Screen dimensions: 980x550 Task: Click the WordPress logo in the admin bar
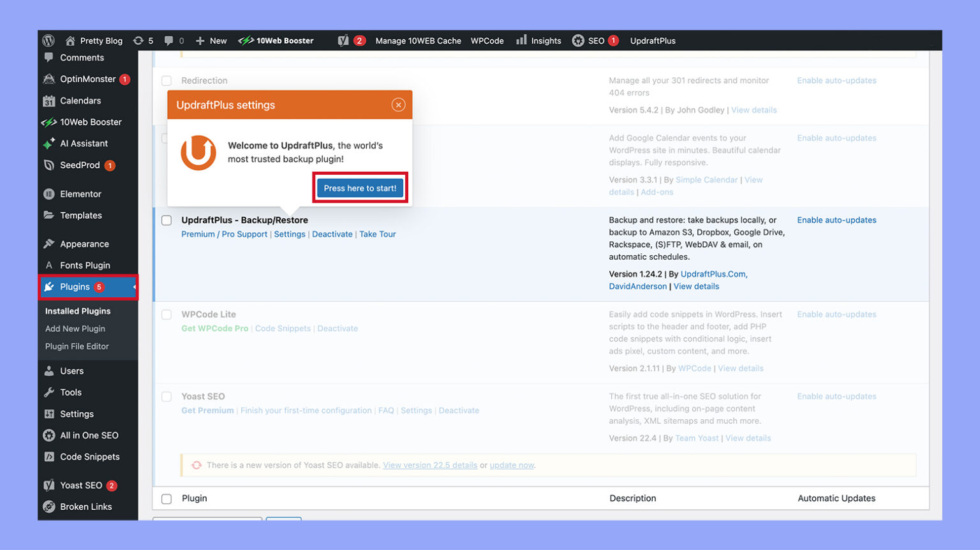49,40
